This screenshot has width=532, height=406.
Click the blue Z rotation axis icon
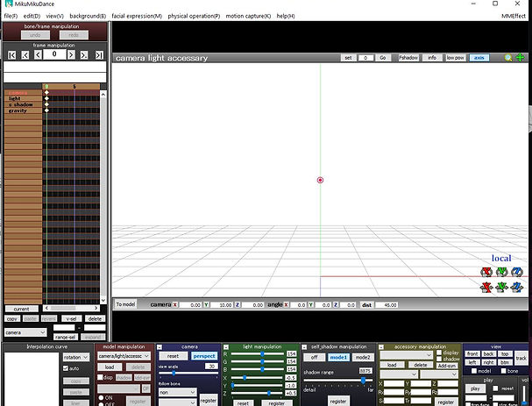[x=517, y=272]
